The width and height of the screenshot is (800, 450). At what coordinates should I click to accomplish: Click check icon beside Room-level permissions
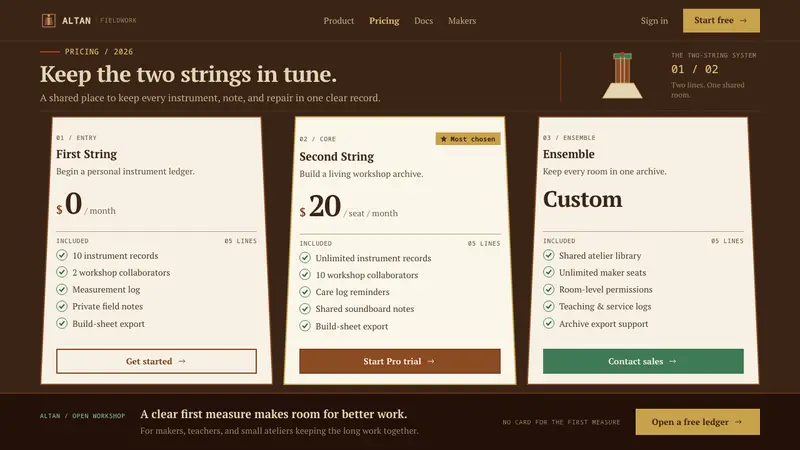548,289
